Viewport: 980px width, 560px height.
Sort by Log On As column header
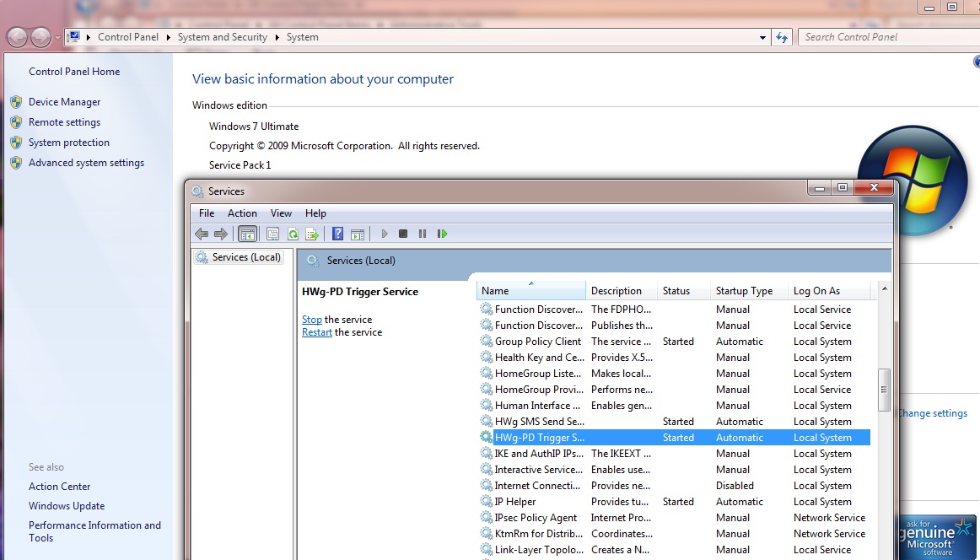[829, 291]
